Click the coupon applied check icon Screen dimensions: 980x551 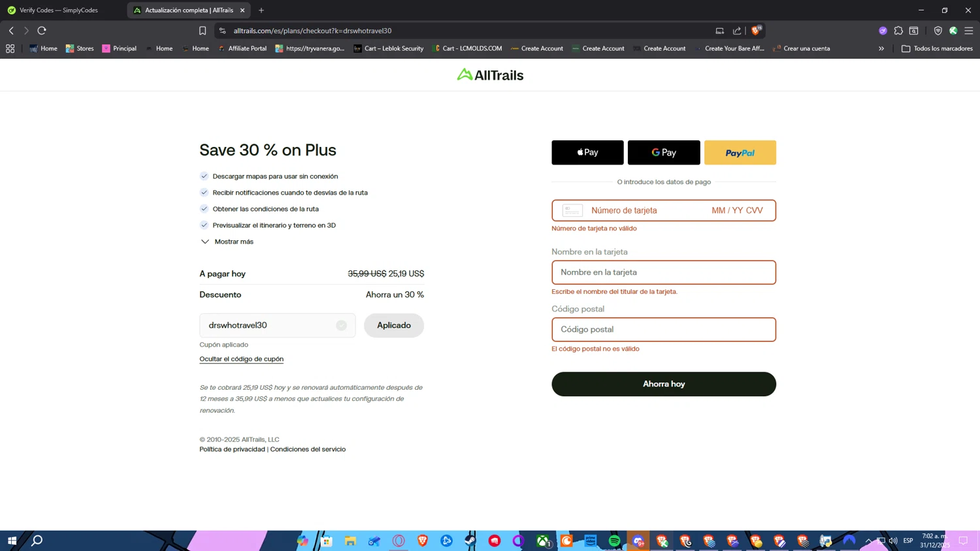[x=341, y=325]
